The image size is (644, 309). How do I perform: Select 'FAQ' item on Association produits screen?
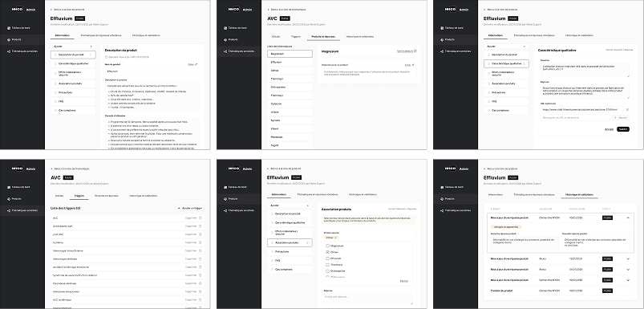[290, 261]
